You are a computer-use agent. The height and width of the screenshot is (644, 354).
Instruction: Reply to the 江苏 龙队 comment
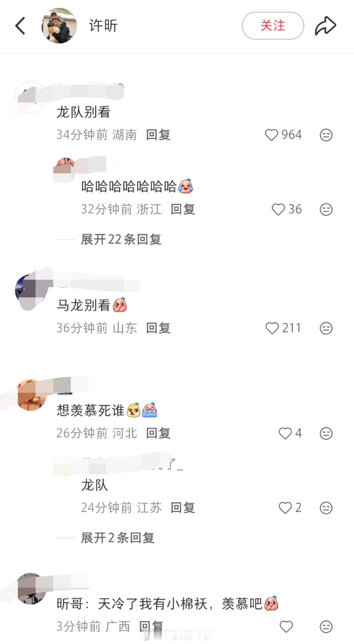point(183,508)
